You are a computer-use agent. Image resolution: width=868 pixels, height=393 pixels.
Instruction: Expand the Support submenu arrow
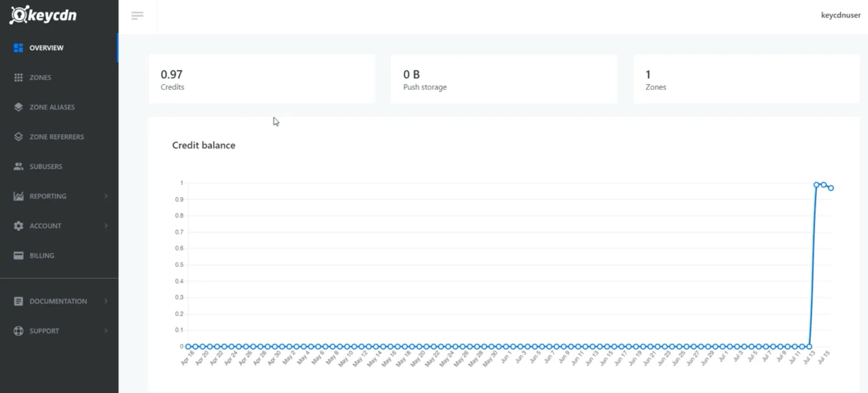[106, 331]
